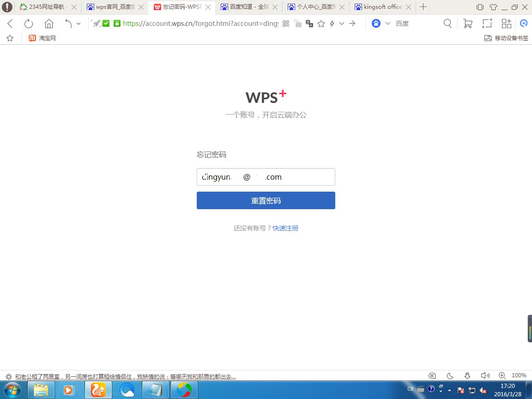
Task: Switch to the 百度知道 tab
Action: (x=246, y=7)
